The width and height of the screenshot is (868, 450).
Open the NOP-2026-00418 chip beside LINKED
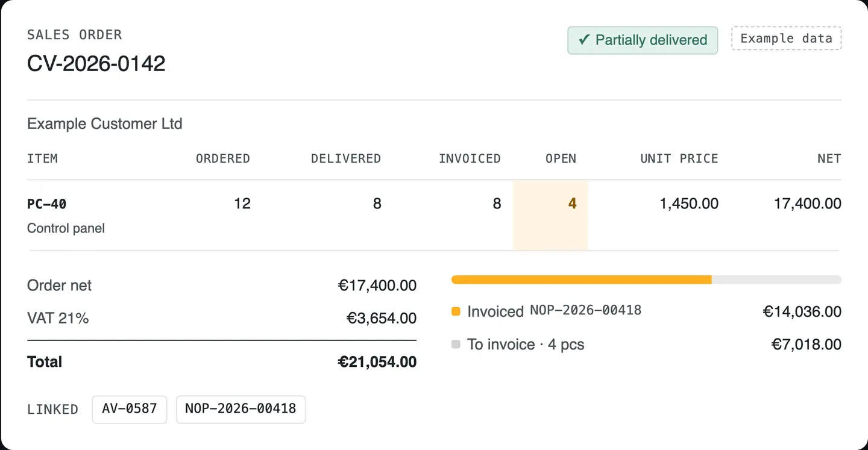(x=241, y=409)
